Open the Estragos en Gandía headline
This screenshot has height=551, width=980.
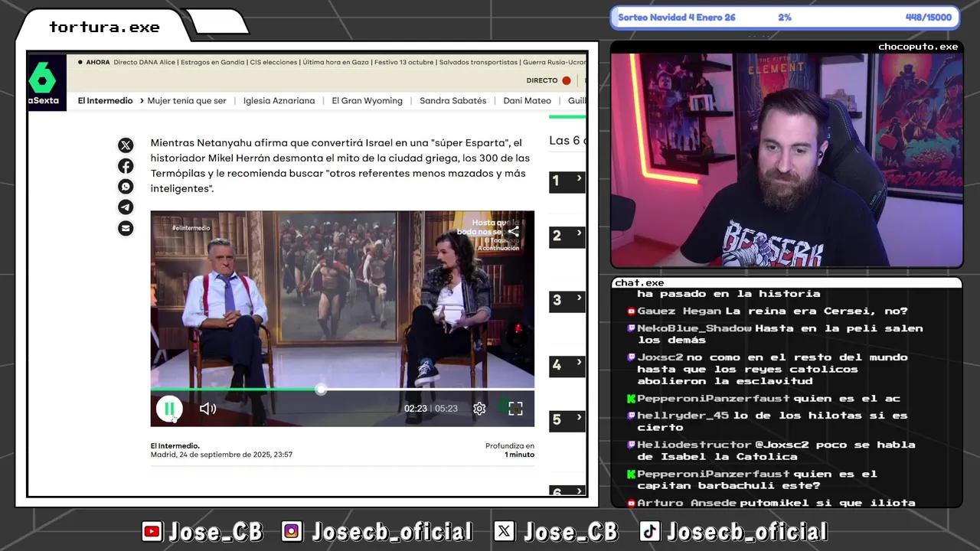pyautogui.click(x=212, y=62)
